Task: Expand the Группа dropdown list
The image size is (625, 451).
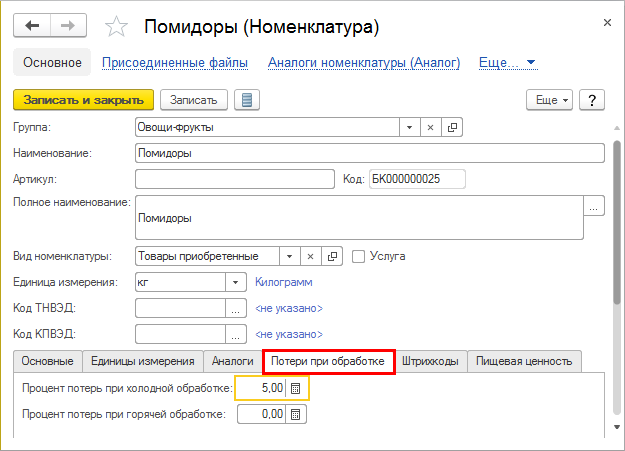Action: (408, 127)
